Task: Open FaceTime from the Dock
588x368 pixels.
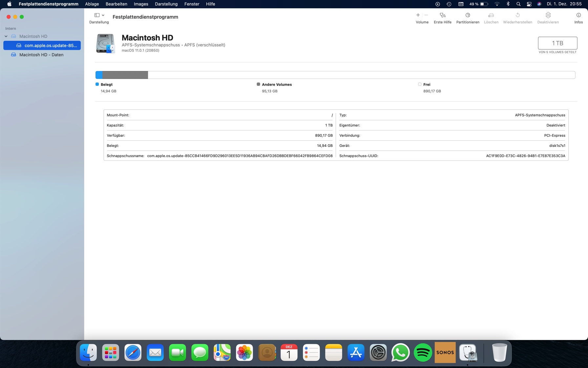Action: (x=178, y=353)
